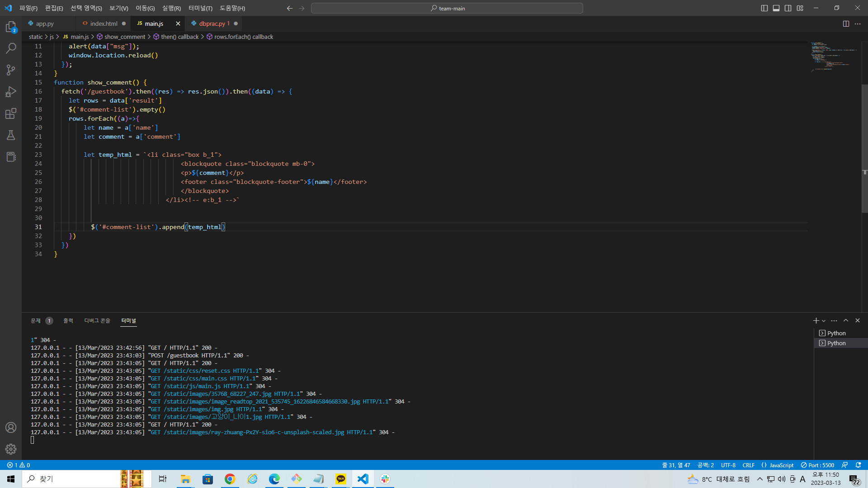Go forward with the navigation arrow
This screenshot has height=488, width=868.
point(302,8)
